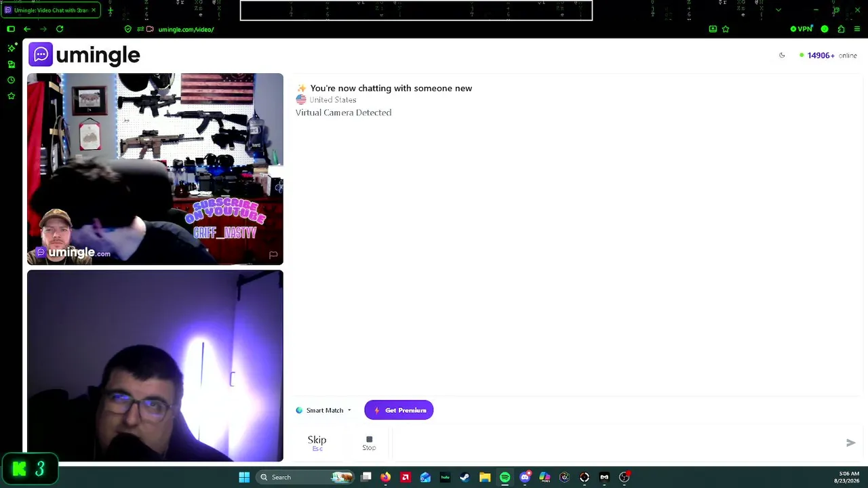The image size is (868, 488).
Task: Toggle dark mode with the moon icon
Action: coord(782,56)
